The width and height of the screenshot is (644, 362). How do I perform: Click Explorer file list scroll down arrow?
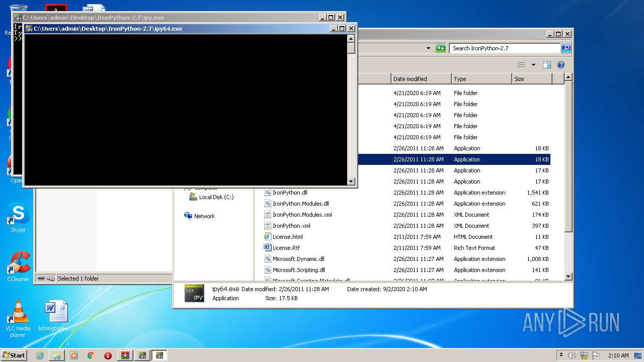[x=568, y=277]
